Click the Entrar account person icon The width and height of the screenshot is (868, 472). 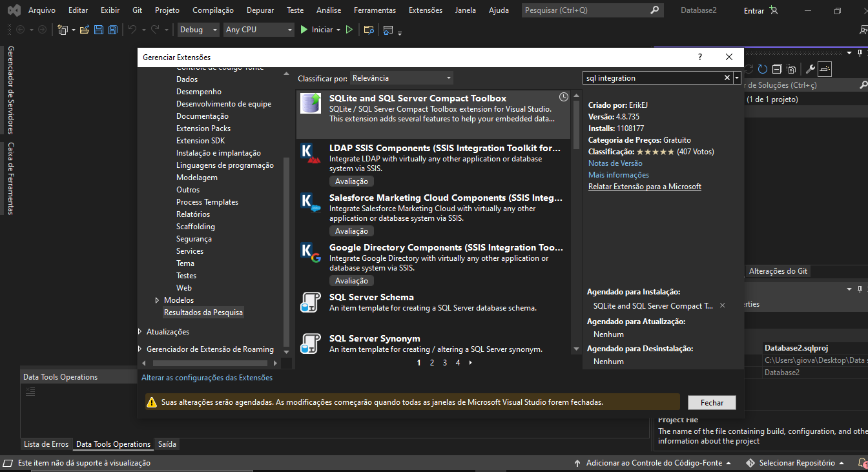pyautogui.click(x=774, y=10)
